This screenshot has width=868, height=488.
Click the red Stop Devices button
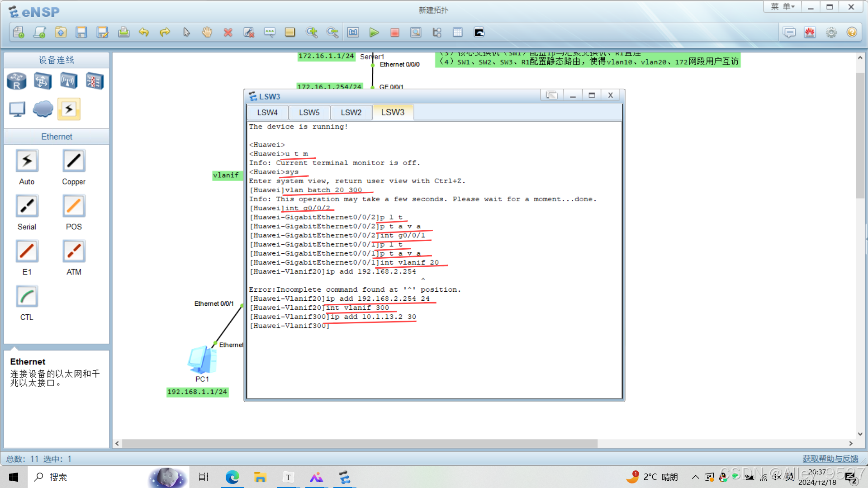pos(395,32)
